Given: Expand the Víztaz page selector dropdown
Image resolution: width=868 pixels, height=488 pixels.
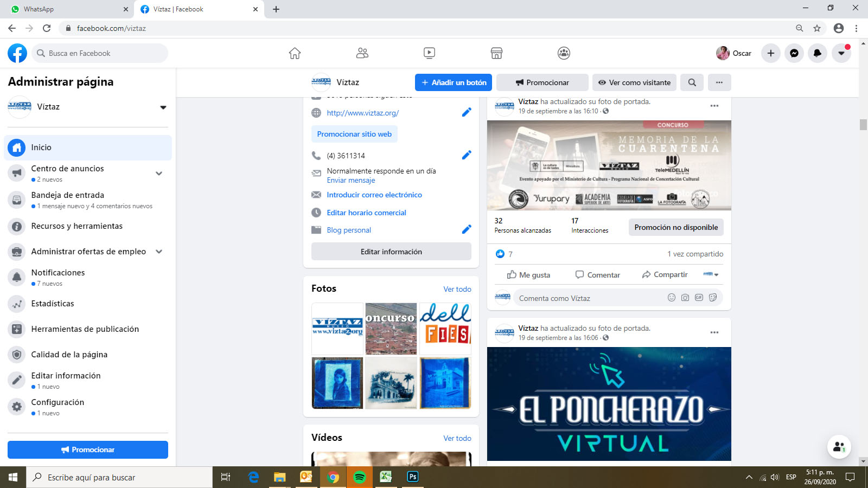Looking at the screenshot, I should click(163, 107).
